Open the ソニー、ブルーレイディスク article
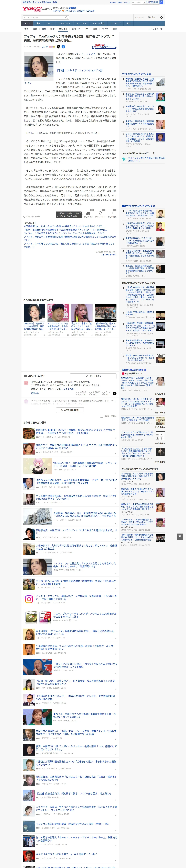This screenshot has width=186, height=868. coord(85,615)
